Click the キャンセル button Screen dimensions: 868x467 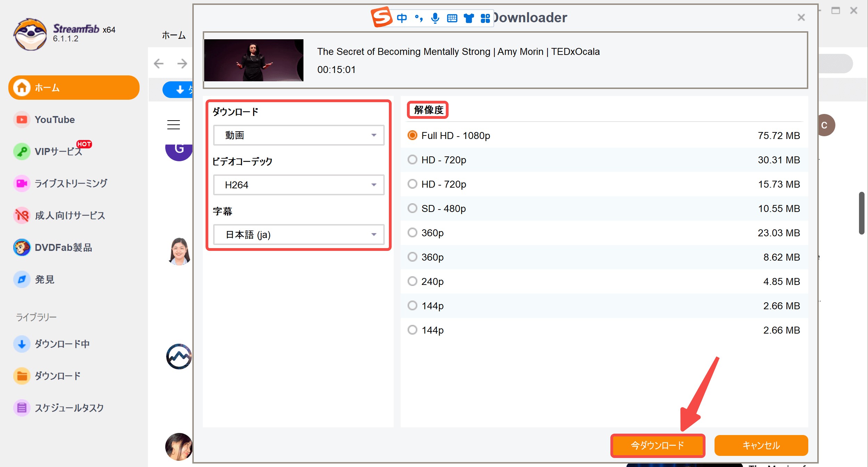(x=761, y=445)
